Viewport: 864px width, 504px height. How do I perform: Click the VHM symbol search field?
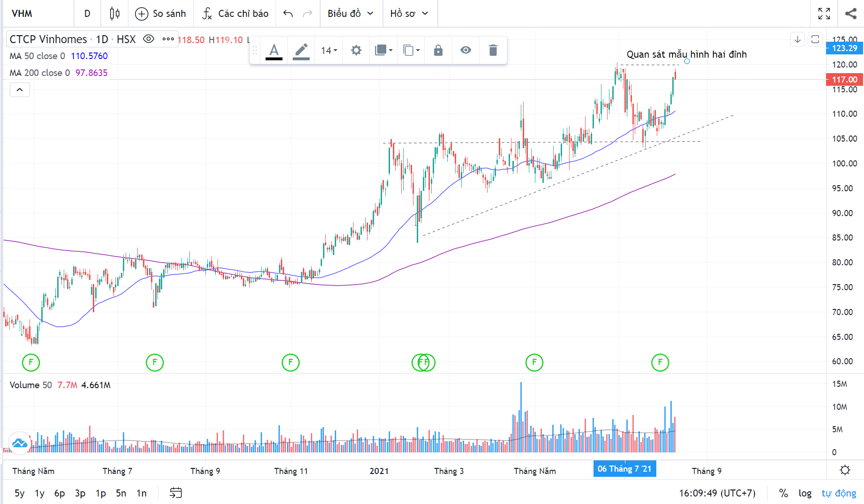pyautogui.click(x=38, y=14)
